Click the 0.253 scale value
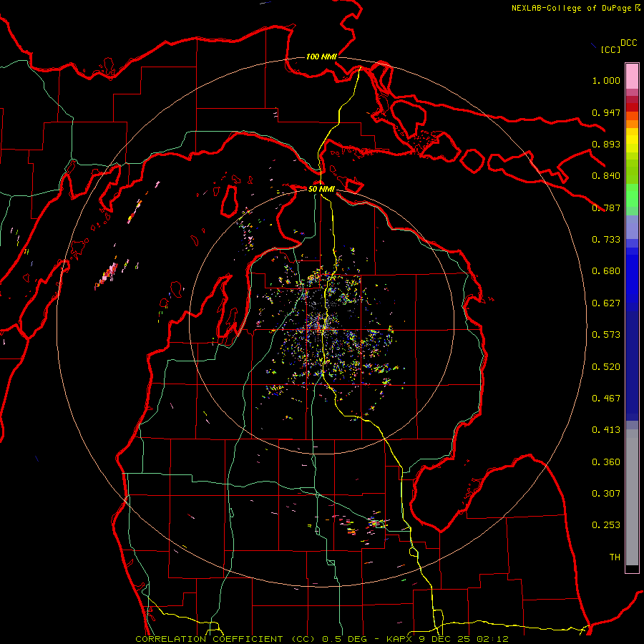 tap(606, 525)
